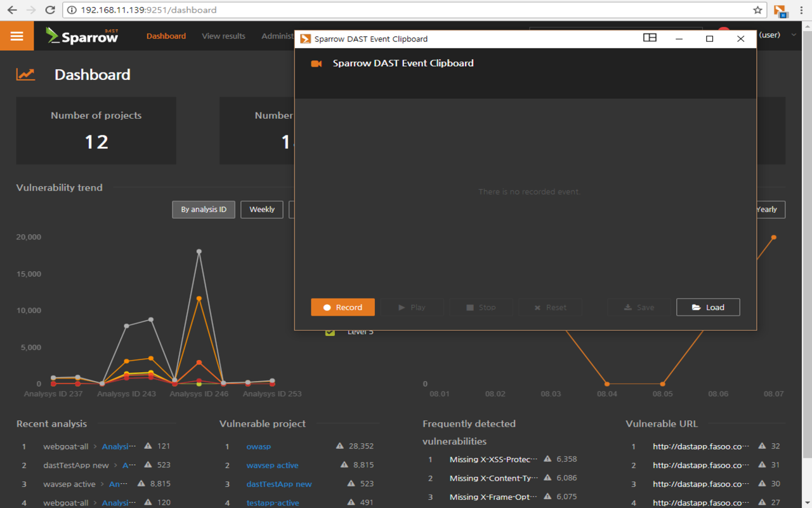The height and width of the screenshot is (508, 812).
Task: Open the Analysis link for webgoat-all with 121
Action: (119, 446)
